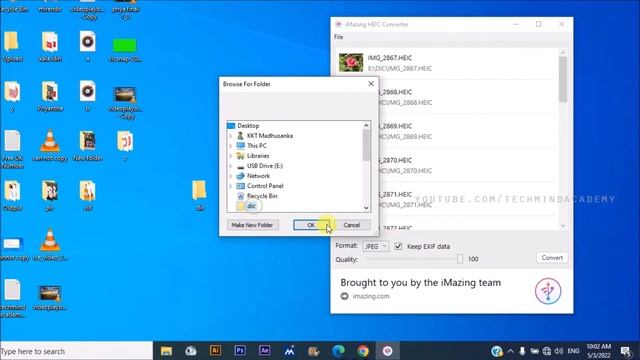Viewport: 640px width, 360px height.
Task: Open Adobe Photoshop from the taskbar
Action: click(x=240, y=351)
